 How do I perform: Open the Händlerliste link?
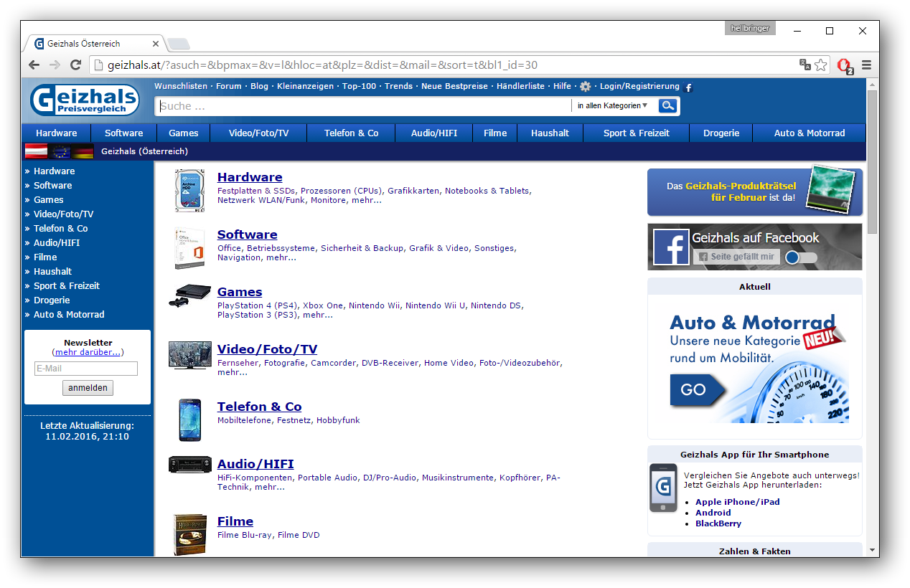coord(522,86)
